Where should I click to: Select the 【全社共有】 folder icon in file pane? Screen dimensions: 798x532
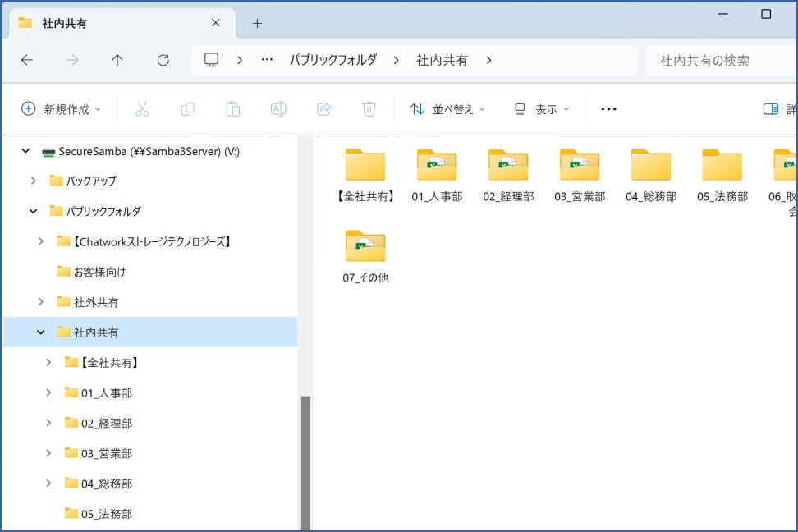[x=365, y=165]
